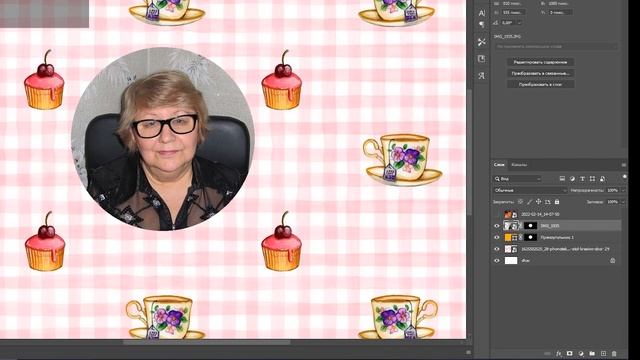Filter layers by shape layers icon
Viewport: 640px width, 360px height.
(592, 179)
